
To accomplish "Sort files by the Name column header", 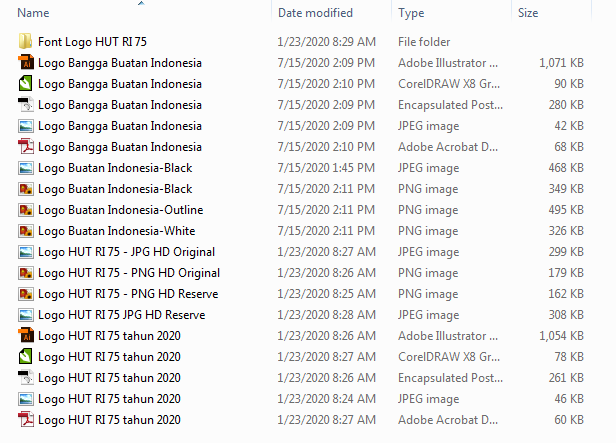I will 33,13.
